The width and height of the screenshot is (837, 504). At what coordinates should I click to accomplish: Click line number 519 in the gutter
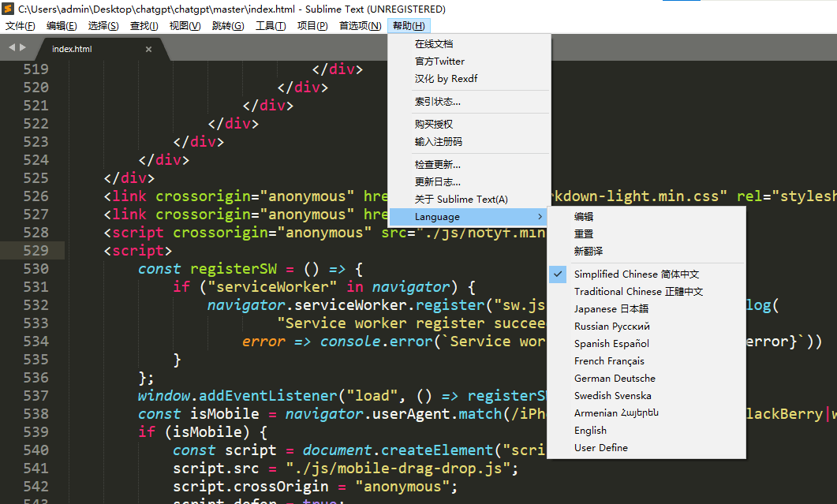tap(35, 69)
